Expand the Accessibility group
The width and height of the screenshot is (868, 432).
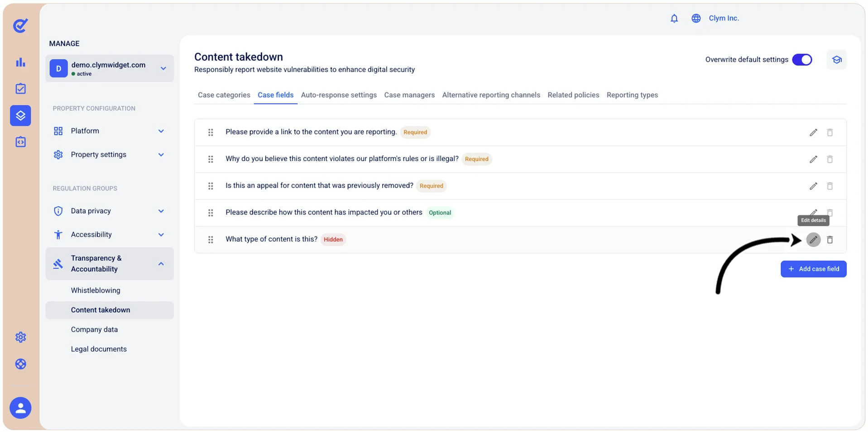[109, 235]
